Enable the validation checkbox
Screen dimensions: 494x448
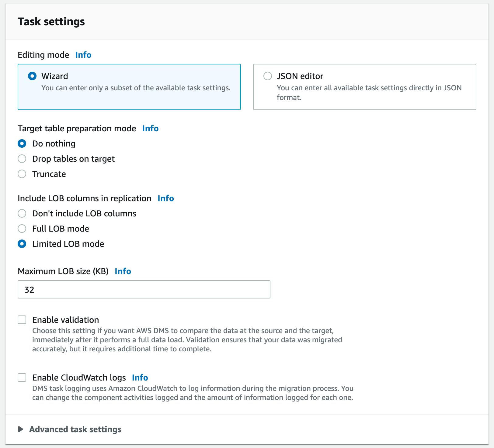click(22, 319)
